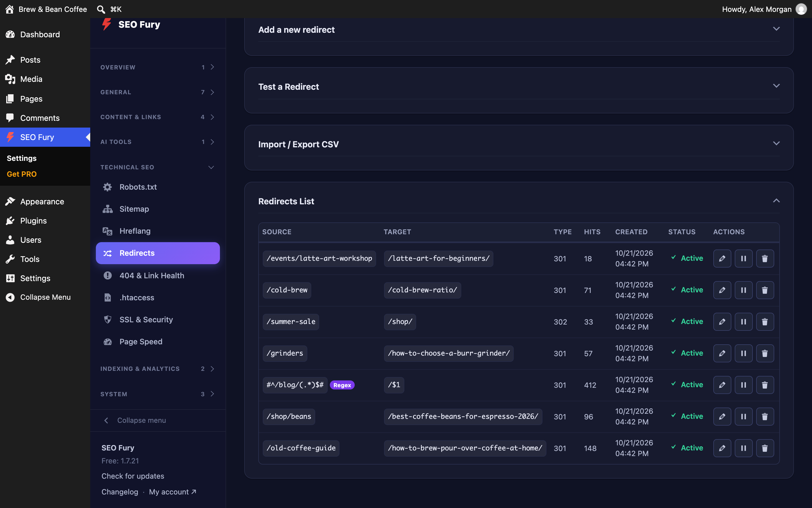Expand the Test a Redirect panel
812x508 pixels.
(x=776, y=86)
